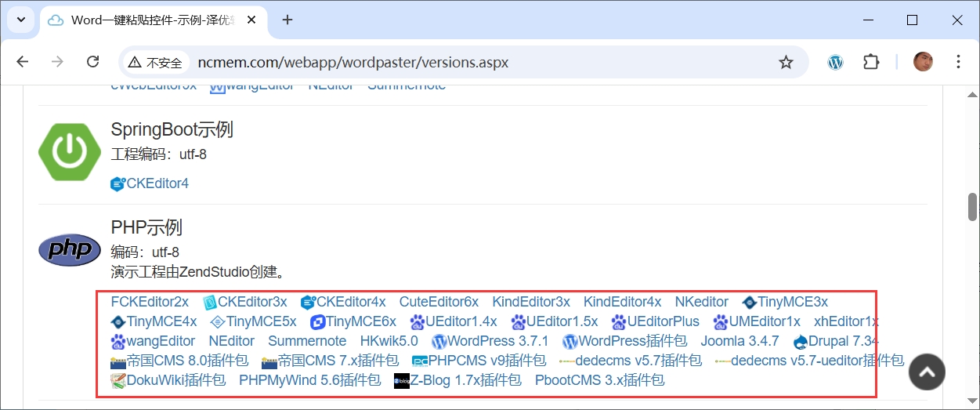The image size is (980, 410).
Task: Click the SpringBoot power logo
Action: 70,149
